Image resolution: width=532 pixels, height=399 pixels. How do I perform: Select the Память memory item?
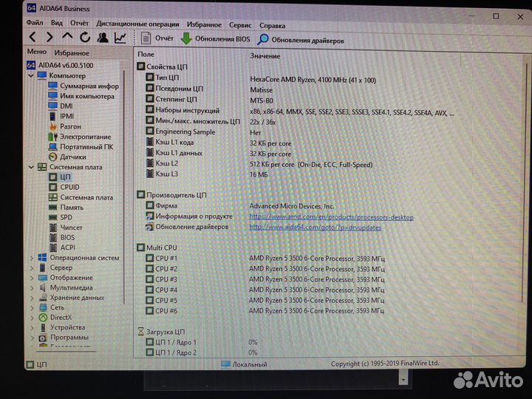[66, 208]
